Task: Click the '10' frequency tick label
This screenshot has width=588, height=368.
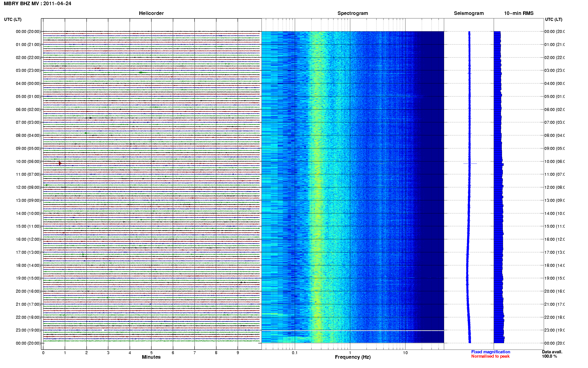Action: 405,353
